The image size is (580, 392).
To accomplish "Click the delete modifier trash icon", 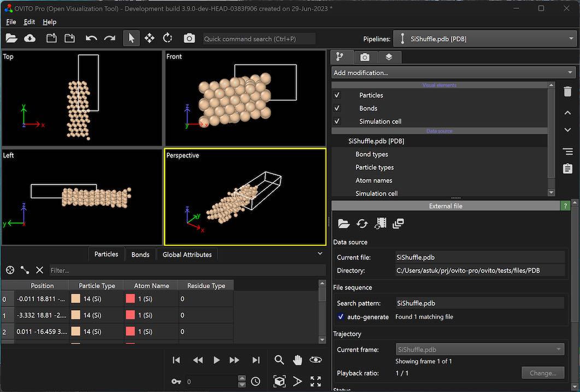I will click(567, 92).
